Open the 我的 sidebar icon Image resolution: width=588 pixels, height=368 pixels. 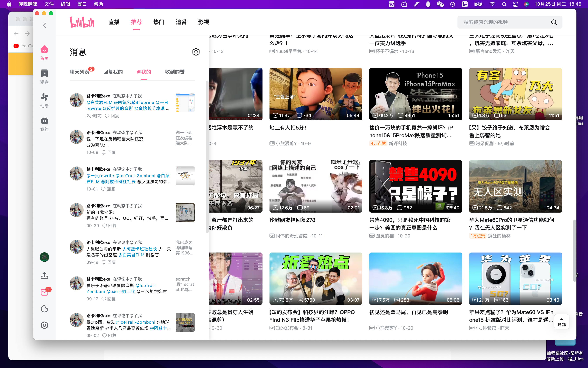coord(44,124)
